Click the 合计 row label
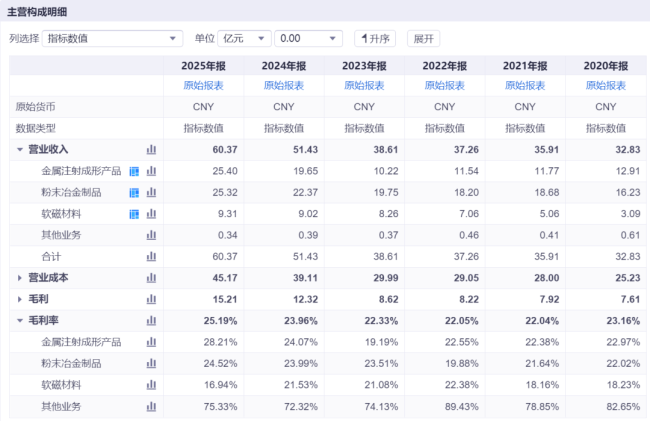This screenshot has width=650, height=421. [x=51, y=256]
